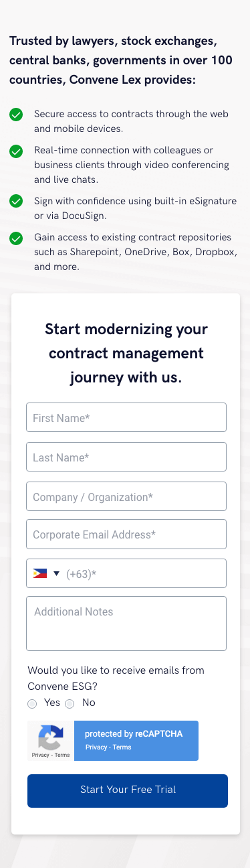This screenshot has width=250, height=868.
Task: Click Start Your Free Trial button
Action: coord(128,791)
